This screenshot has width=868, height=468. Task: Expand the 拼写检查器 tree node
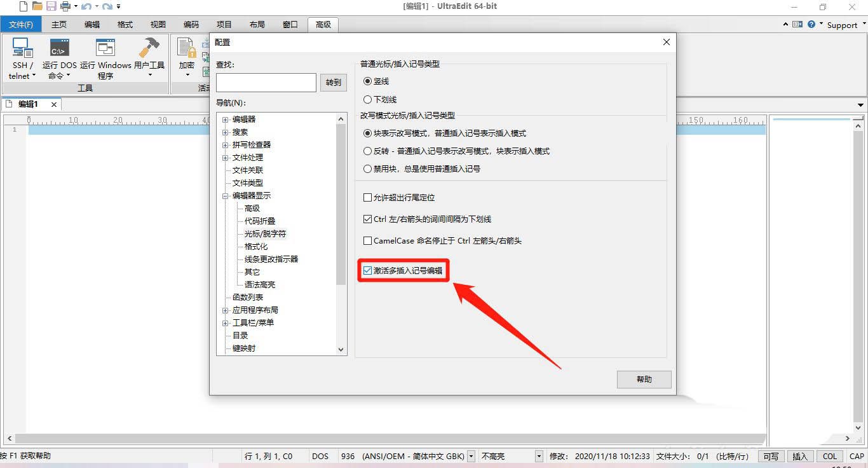tap(225, 145)
